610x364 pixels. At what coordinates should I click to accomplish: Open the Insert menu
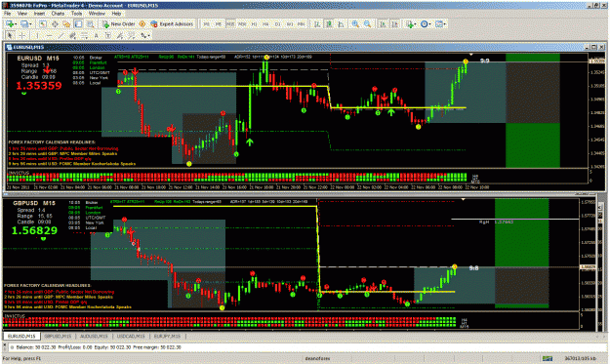pos(39,14)
